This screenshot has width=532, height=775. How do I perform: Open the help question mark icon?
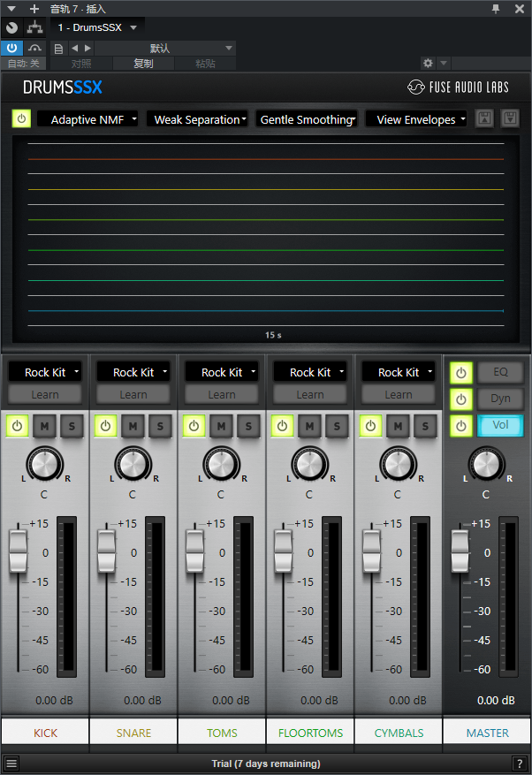[519, 764]
